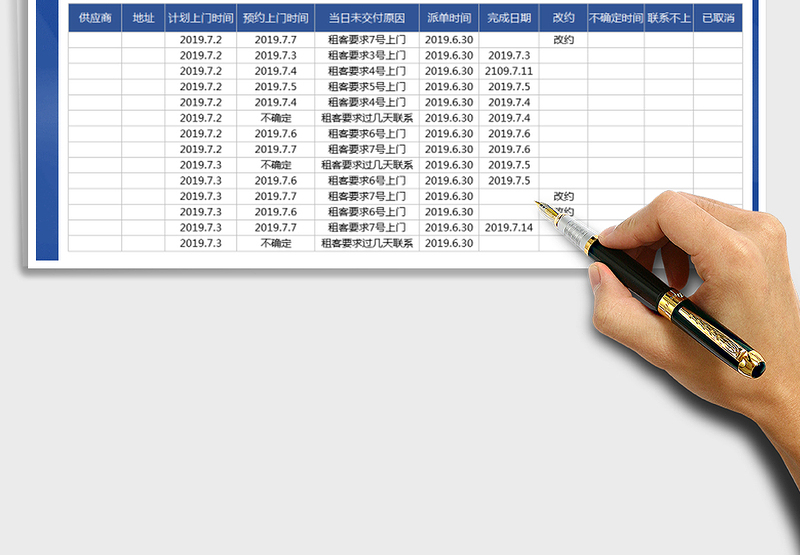Select the 地址 column header
Image resolution: width=800 pixels, height=555 pixels.
[x=144, y=18]
